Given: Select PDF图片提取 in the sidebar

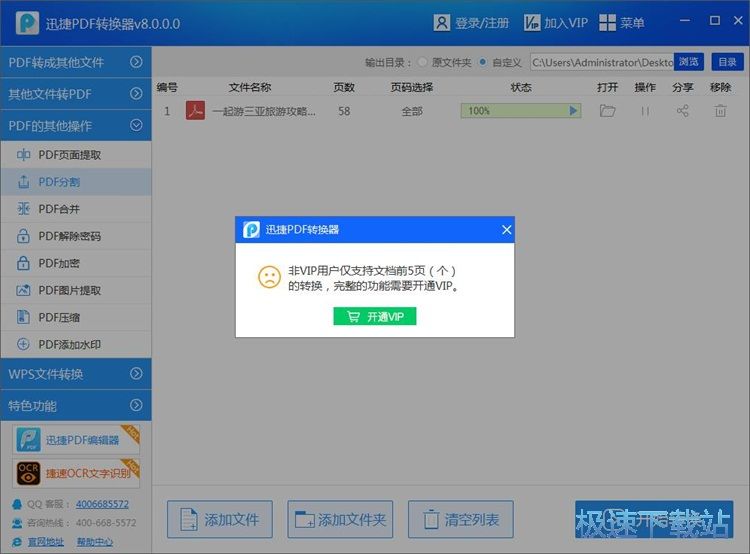Looking at the screenshot, I should (76, 290).
